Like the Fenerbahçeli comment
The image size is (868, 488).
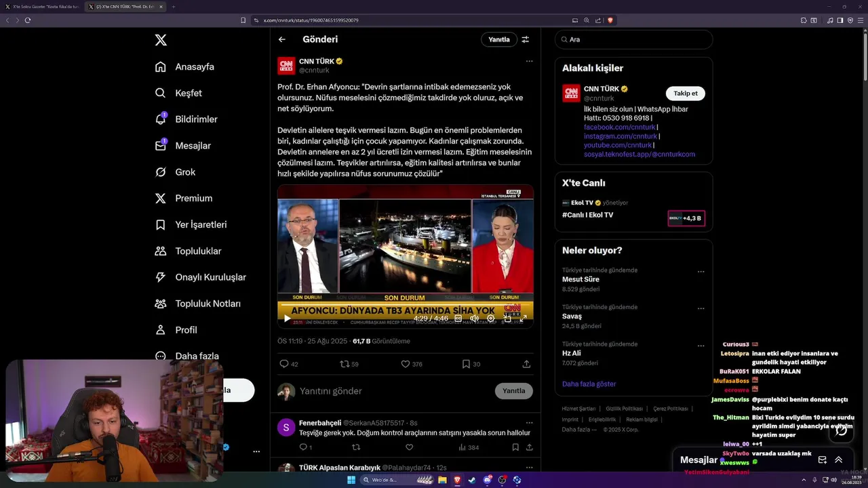coord(409,447)
